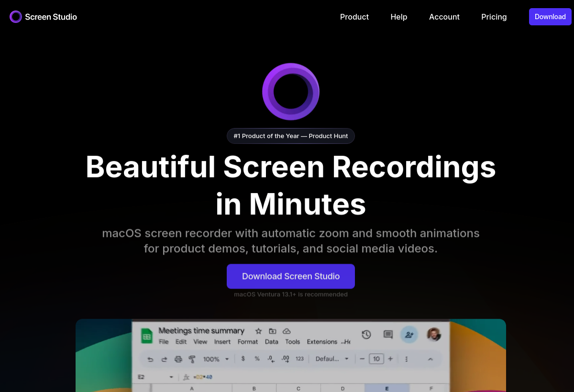
Task: Open the comments icon in the sheet header
Action: pos(388,335)
